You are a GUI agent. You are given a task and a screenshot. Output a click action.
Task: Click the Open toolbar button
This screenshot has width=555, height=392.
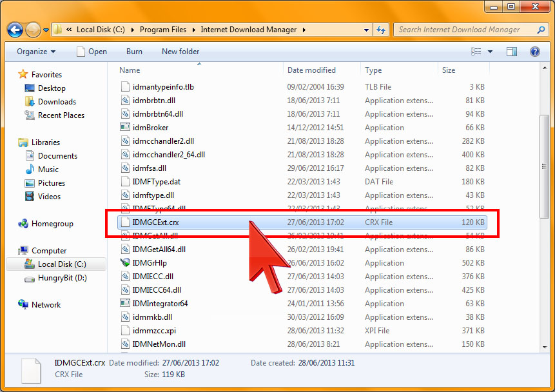(x=92, y=52)
